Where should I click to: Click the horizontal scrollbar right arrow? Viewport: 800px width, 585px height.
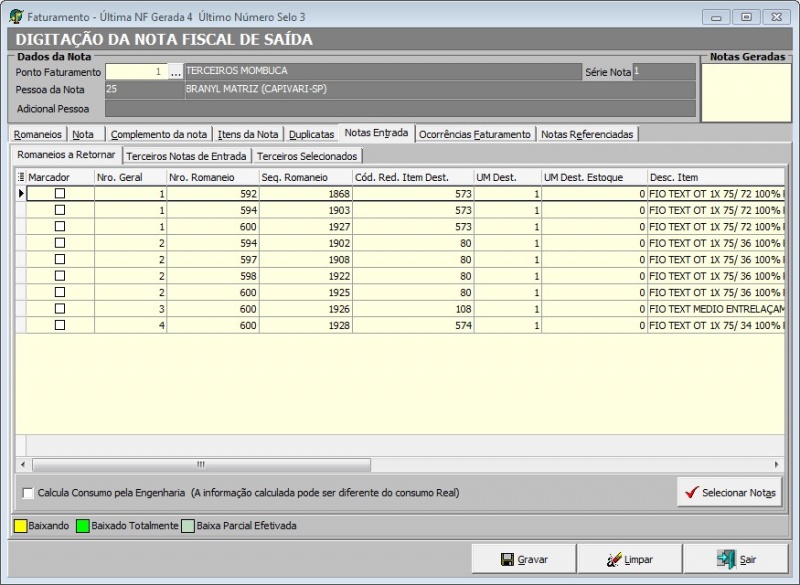click(775, 465)
